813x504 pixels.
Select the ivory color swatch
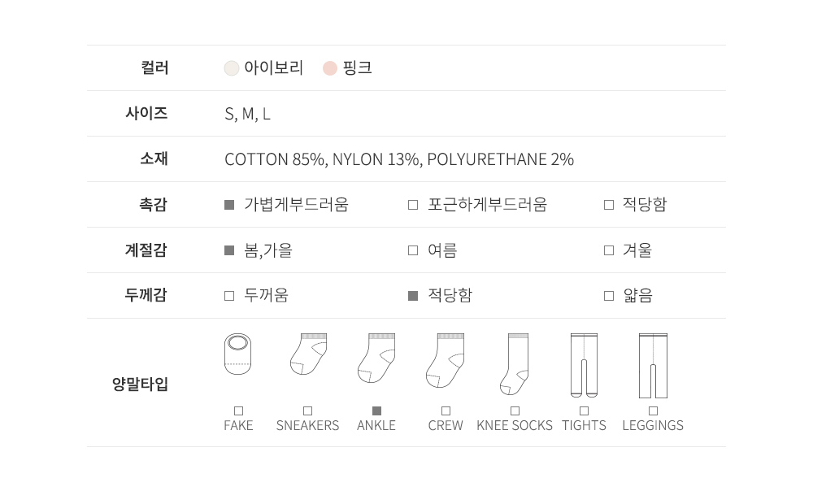coord(232,68)
